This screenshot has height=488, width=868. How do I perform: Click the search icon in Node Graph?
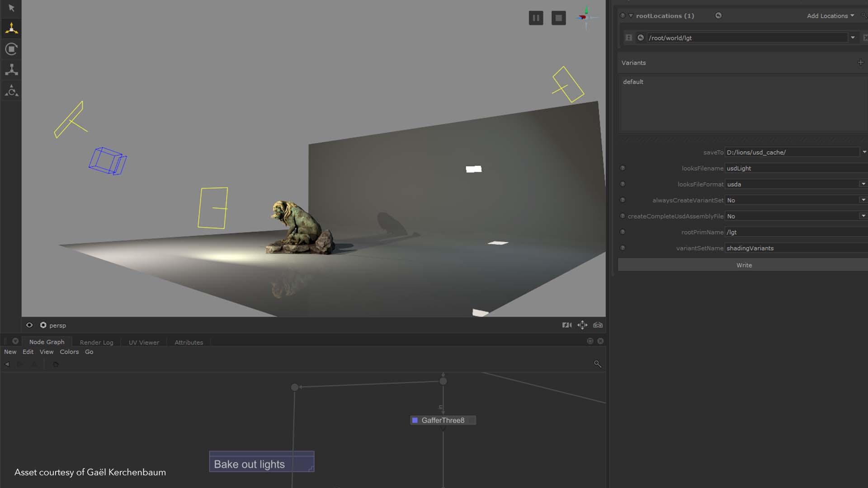[597, 364]
